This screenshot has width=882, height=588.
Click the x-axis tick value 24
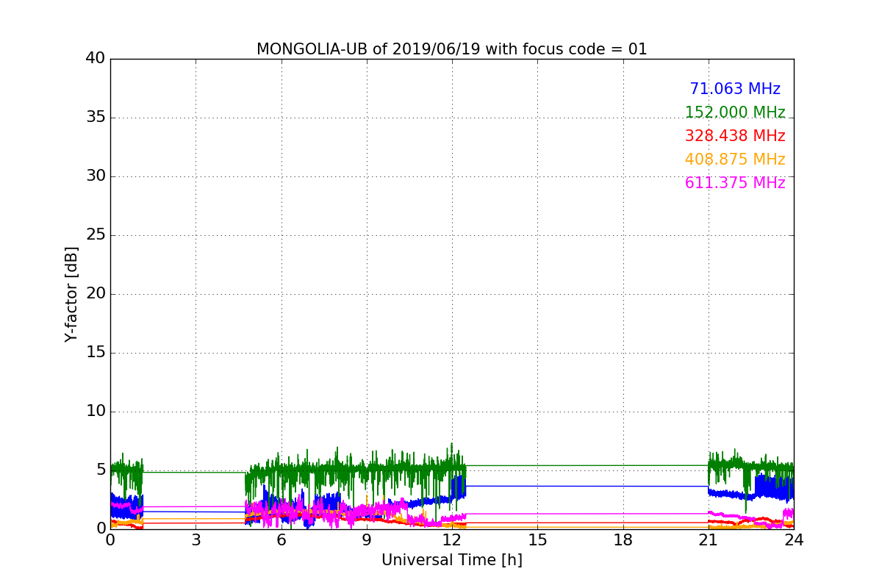tap(794, 539)
